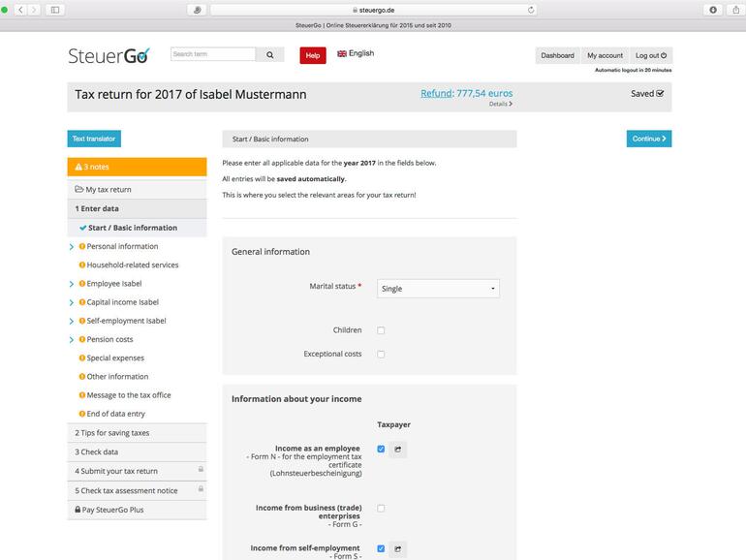
Task: Click the search magnifier button
Action: coord(269,54)
